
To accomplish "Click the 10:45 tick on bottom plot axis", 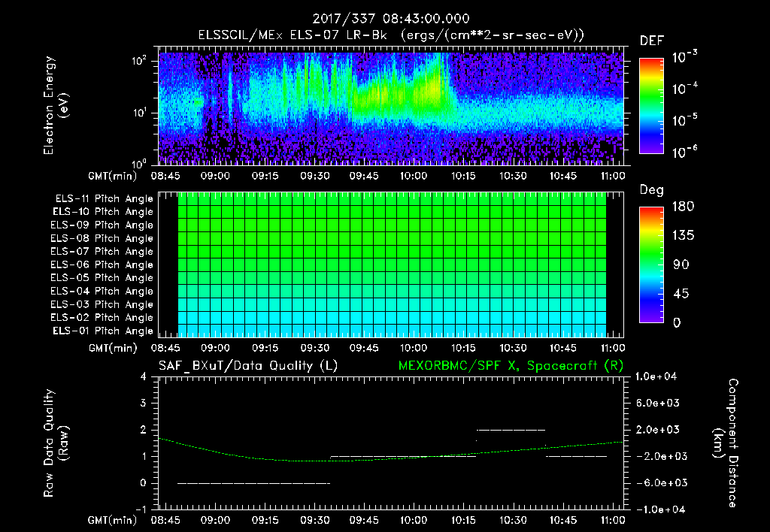I will (562, 520).
